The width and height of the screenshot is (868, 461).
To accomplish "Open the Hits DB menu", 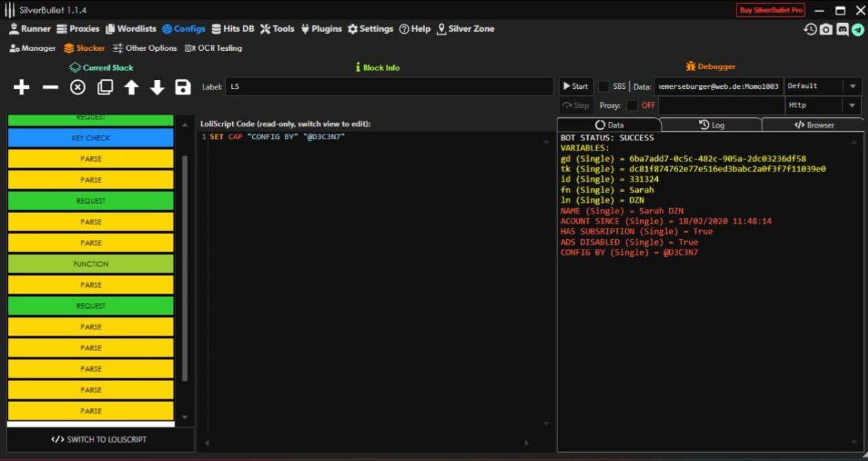I will point(233,29).
